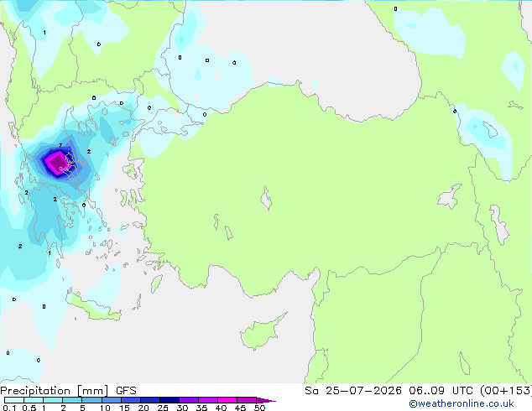Pick the legend swatch between 2 and 5
The image size is (532, 411).
(72, 400)
